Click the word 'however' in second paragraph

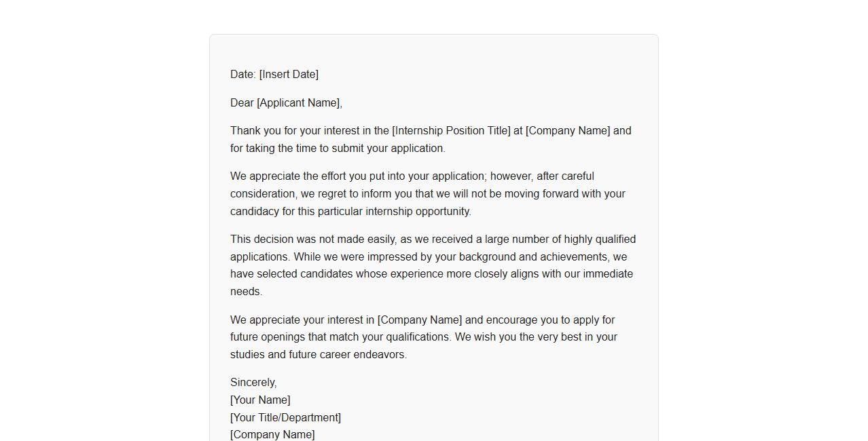click(x=511, y=176)
